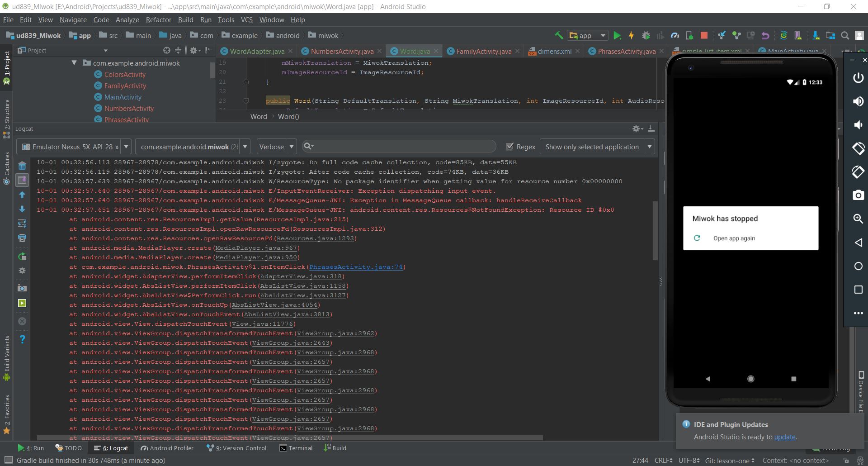Open the Refactor menu

[x=158, y=19]
